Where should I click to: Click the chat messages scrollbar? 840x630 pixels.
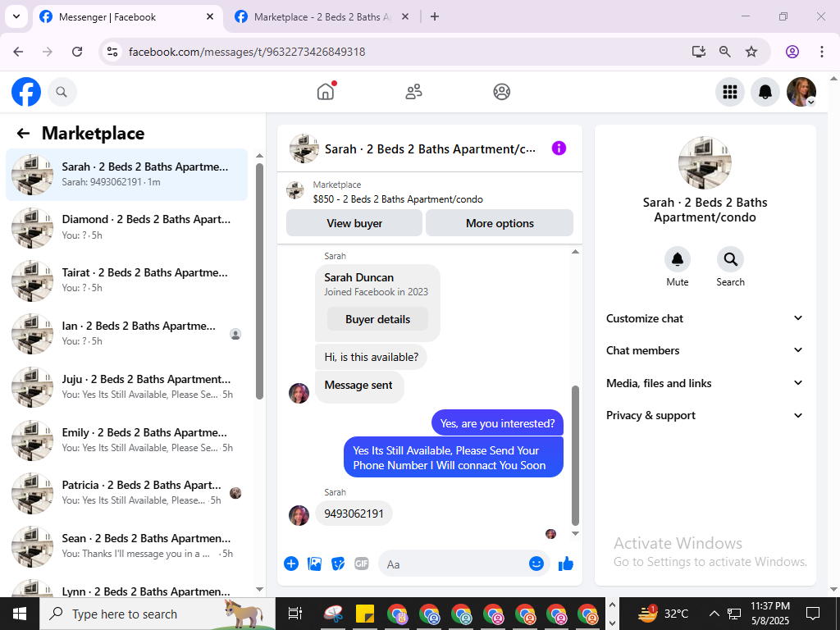[575, 455]
